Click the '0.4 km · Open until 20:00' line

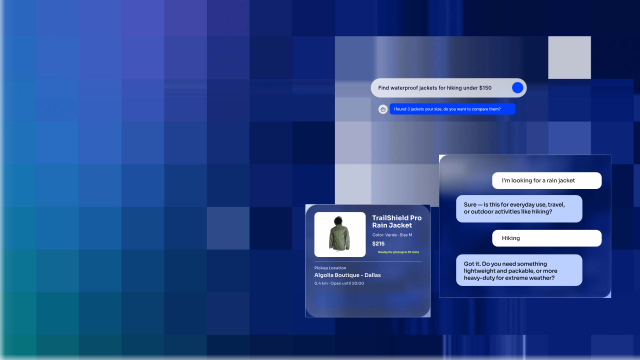[x=339, y=283]
